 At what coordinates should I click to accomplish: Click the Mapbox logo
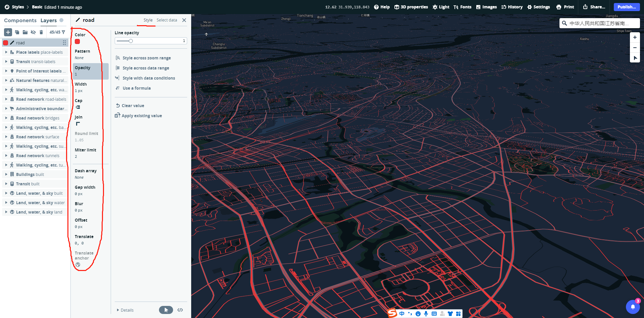pyautogui.click(x=7, y=7)
